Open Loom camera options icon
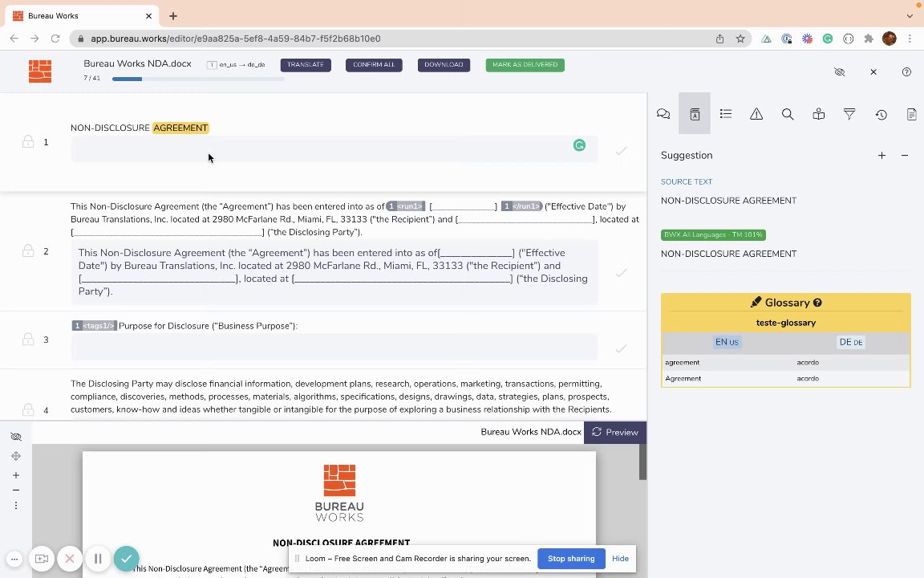Viewport: 924px width, 578px height. pos(41,559)
